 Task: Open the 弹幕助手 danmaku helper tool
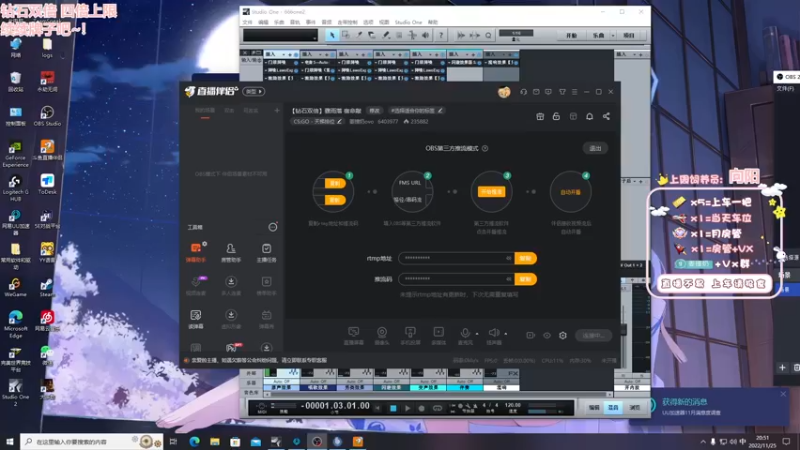[x=196, y=252]
